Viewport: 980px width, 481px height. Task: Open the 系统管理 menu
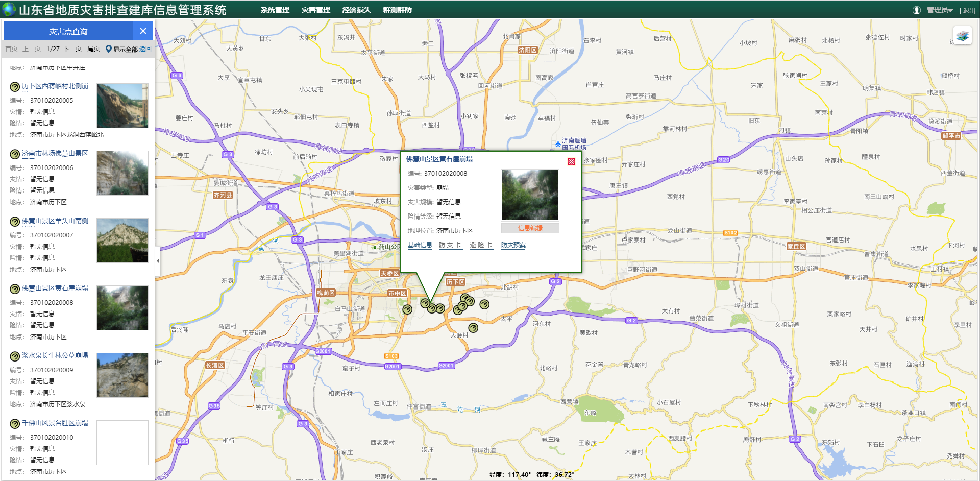click(275, 10)
